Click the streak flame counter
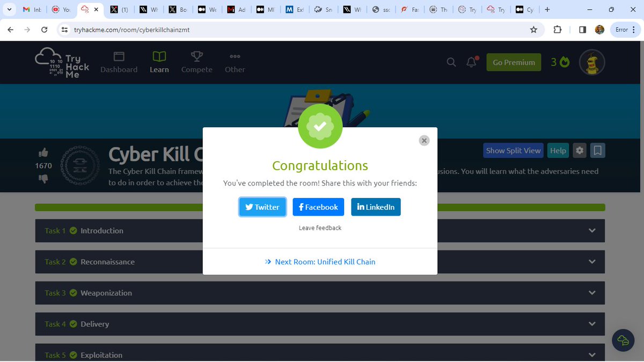The image size is (644, 362). coord(560,62)
